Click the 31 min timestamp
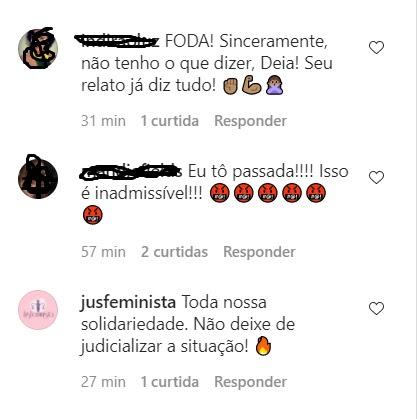417x419 pixels. pos(103,121)
